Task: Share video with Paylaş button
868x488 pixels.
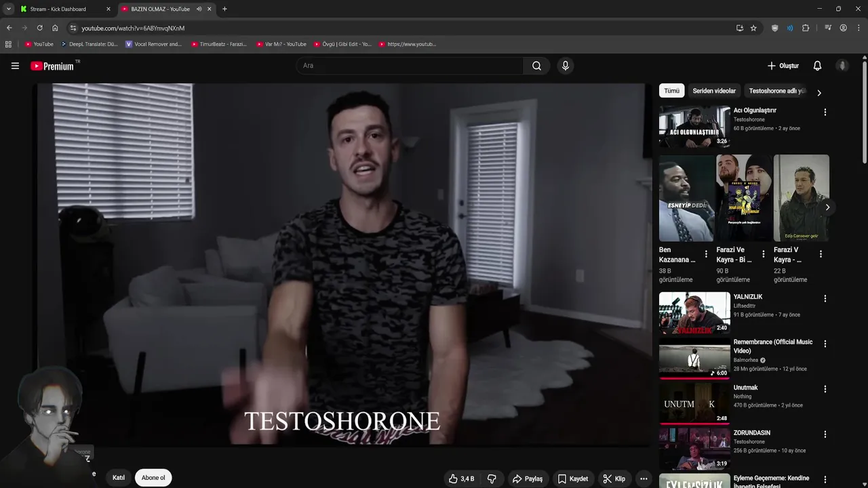Action: pyautogui.click(x=528, y=479)
